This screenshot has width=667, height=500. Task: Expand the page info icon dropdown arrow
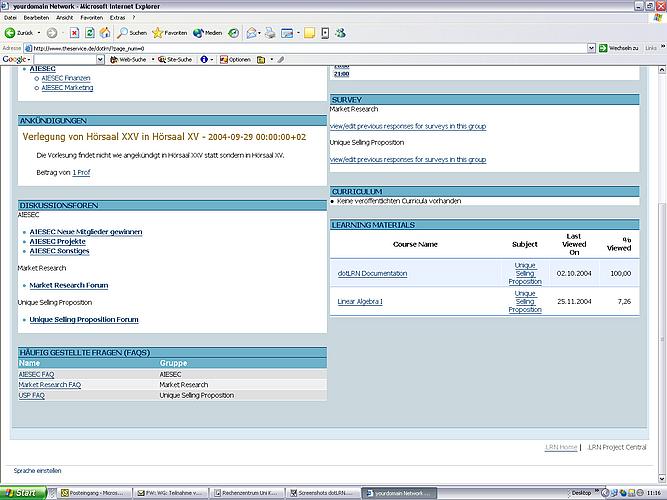(212, 60)
